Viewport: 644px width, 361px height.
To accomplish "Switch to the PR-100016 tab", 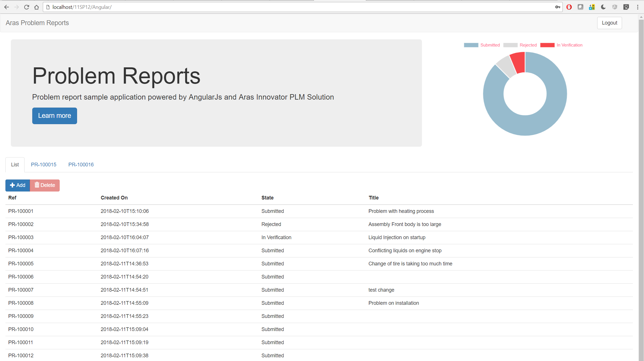I will pyautogui.click(x=81, y=165).
